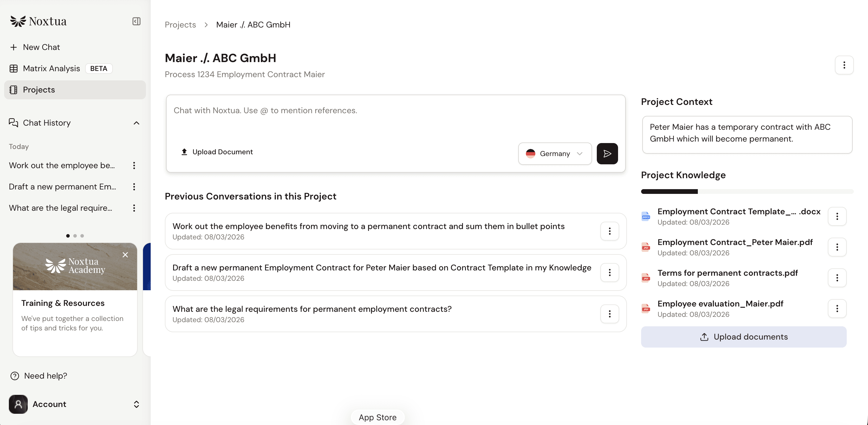Close the Noxtua Academy card
Screen dimensions: 868x425
[x=125, y=255]
